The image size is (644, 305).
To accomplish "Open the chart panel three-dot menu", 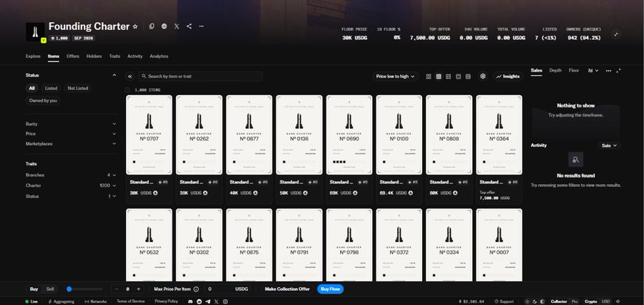I will 609,71.
